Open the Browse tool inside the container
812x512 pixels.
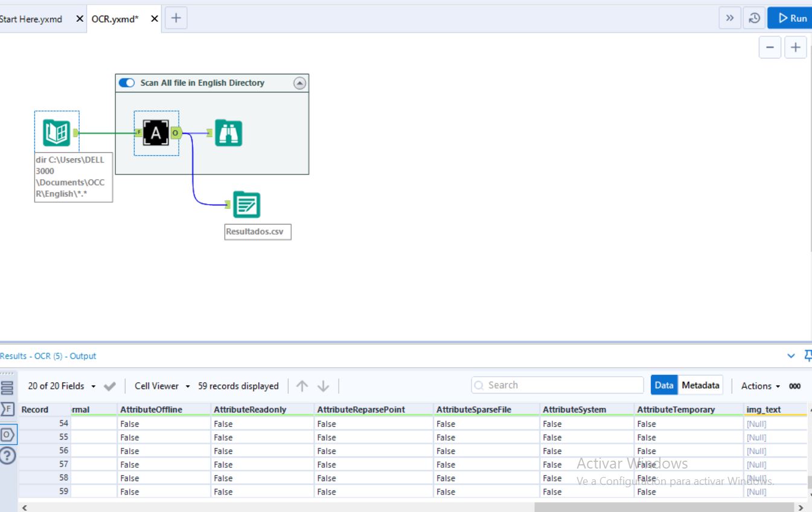pos(228,132)
